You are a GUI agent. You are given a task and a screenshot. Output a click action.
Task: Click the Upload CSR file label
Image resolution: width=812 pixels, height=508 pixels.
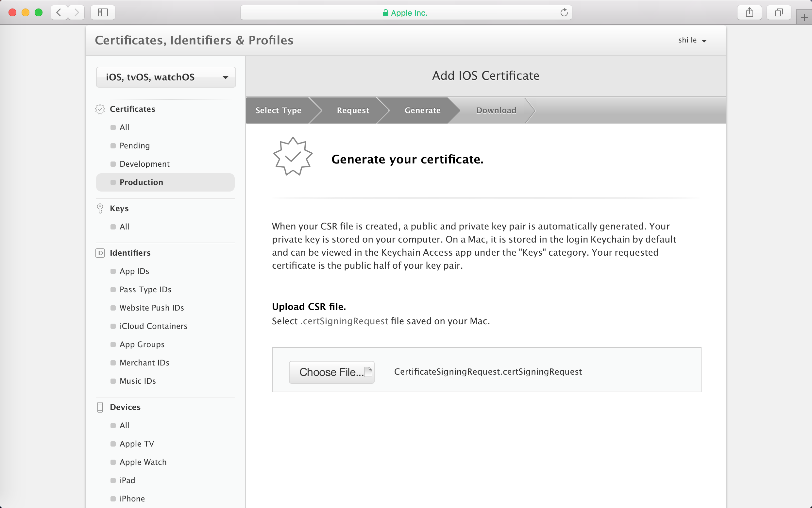(309, 306)
